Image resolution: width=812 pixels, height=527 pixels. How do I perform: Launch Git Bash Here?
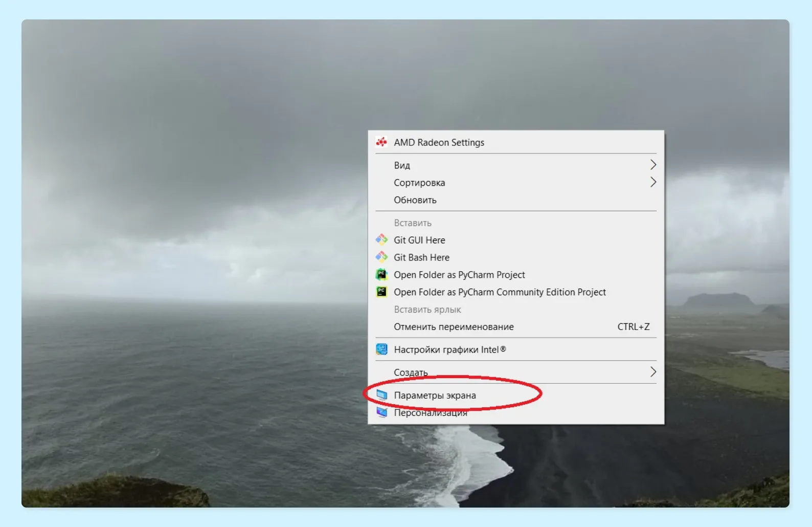[516, 257]
